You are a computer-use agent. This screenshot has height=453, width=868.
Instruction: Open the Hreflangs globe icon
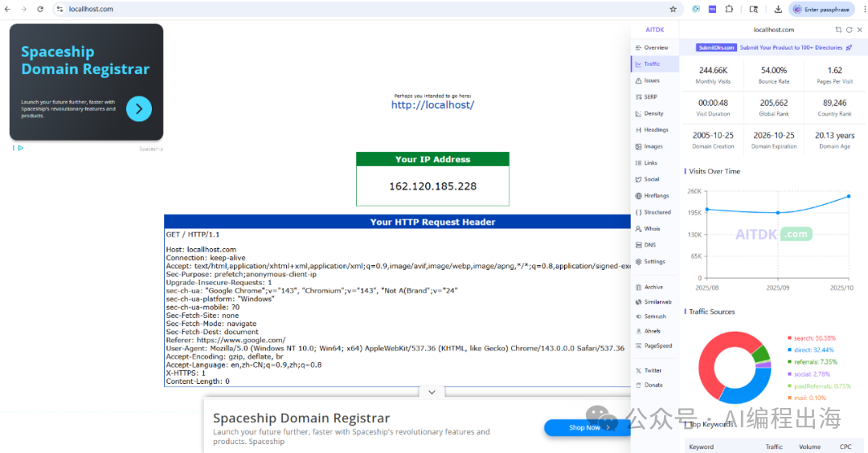(638, 196)
